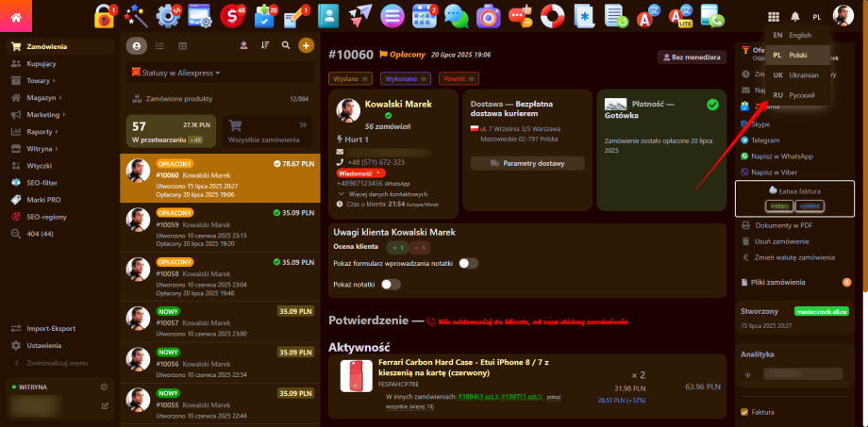Open the user avatar in top-right corner
Image resolution: width=868 pixels, height=427 pixels.
coord(843,16)
